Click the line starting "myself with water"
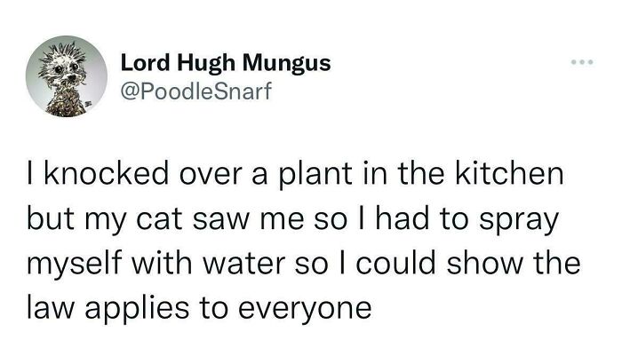 pyautogui.click(x=304, y=264)
